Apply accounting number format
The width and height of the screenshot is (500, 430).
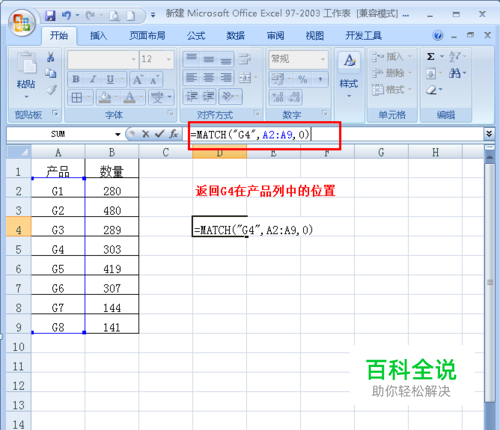277,79
